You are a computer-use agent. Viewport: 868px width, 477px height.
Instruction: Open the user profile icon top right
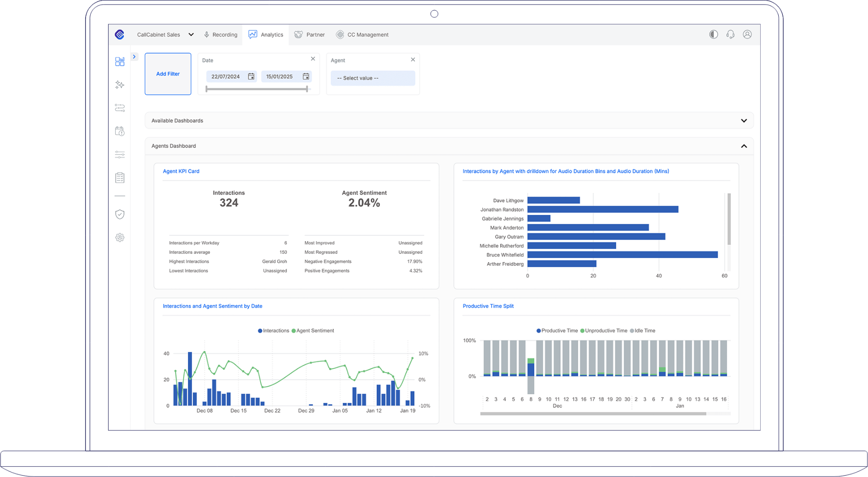pyautogui.click(x=747, y=34)
